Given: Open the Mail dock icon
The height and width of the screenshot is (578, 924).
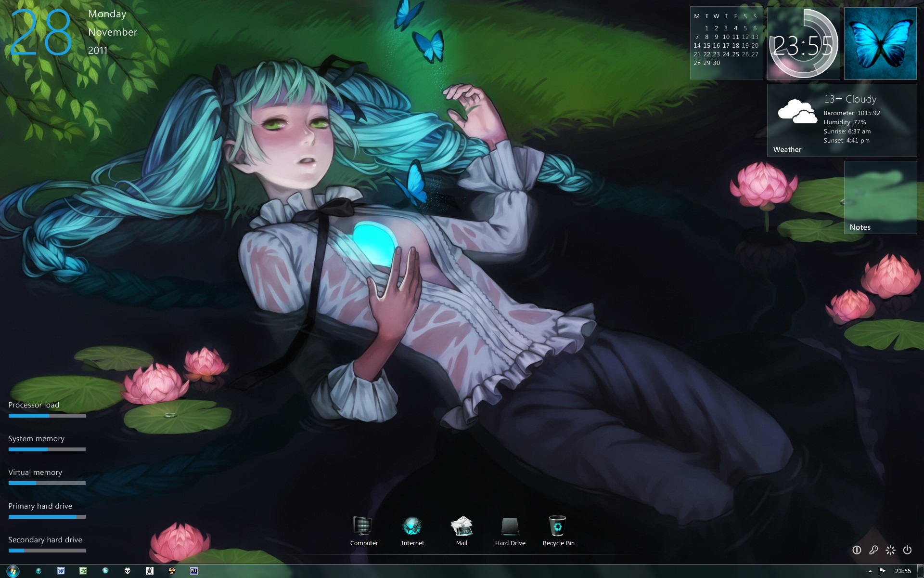Looking at the screenshot, I should click(461, 526).
